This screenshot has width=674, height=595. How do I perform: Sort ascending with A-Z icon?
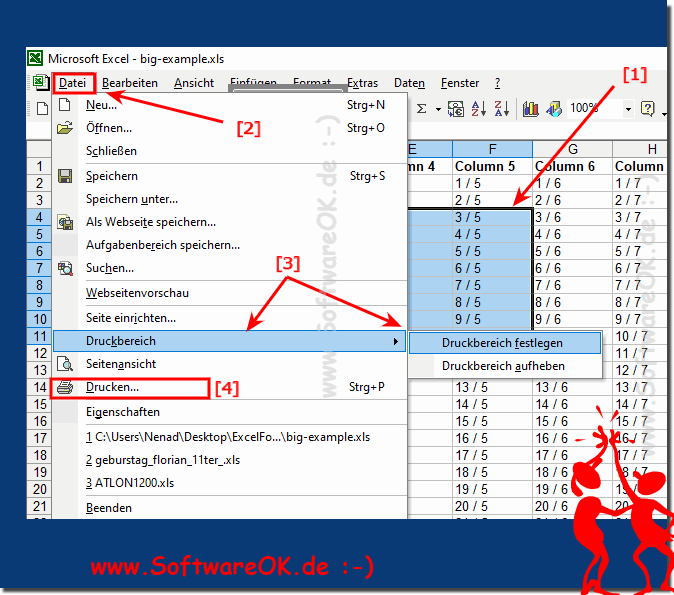click(478, 109)
